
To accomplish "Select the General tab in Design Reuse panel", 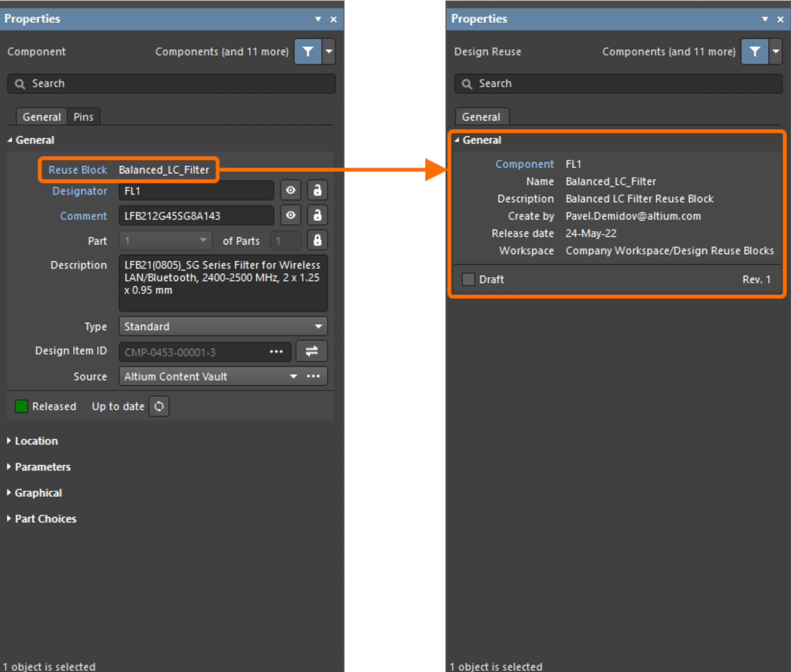I will point(481,117).
